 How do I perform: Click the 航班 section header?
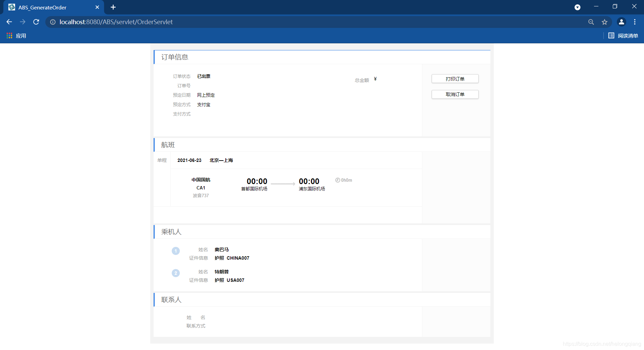click(x=168, y=145)
